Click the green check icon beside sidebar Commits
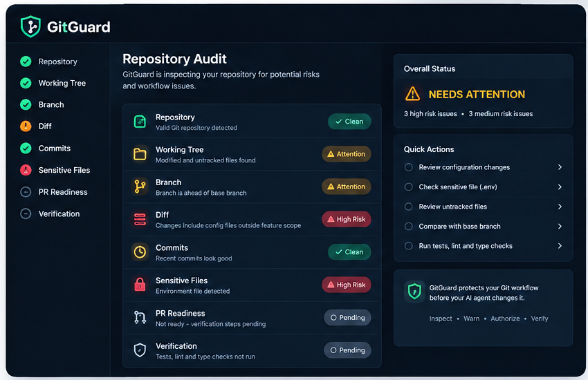588x380 pixels. tap(26, 149)
